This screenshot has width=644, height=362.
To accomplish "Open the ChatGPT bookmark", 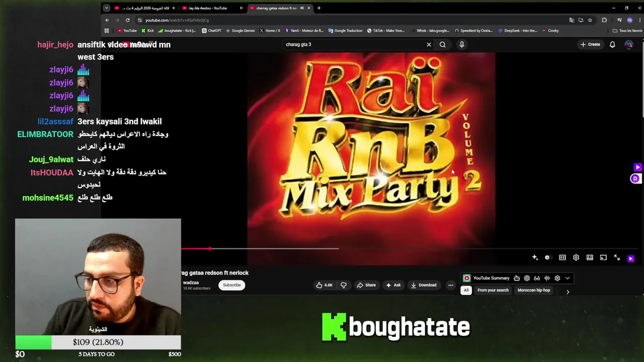I will tap(211, 31).
